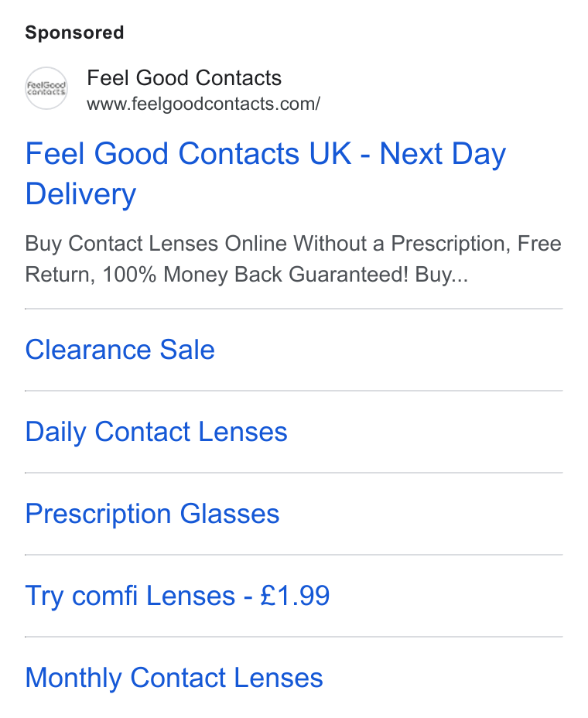The width and height of the screenshot is (588, 718).
Task: Select the Daily Contact Lenses link
Action: point(156,432)
